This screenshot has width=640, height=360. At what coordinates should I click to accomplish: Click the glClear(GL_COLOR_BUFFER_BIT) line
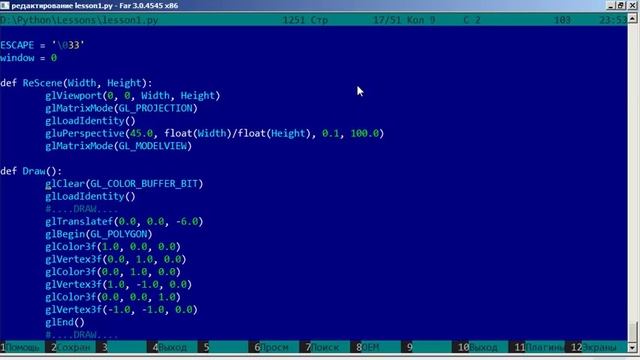click(x=124, y=184)
